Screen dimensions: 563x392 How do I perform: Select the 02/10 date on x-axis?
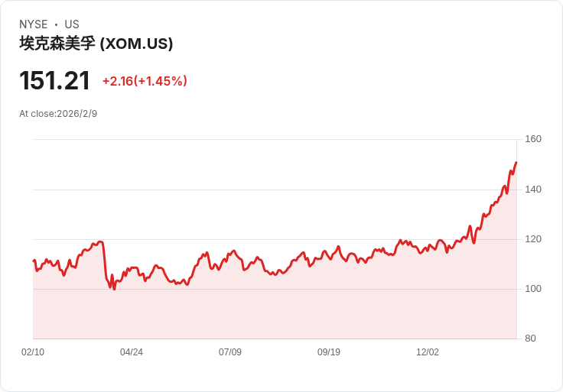[x=33, y=352]
